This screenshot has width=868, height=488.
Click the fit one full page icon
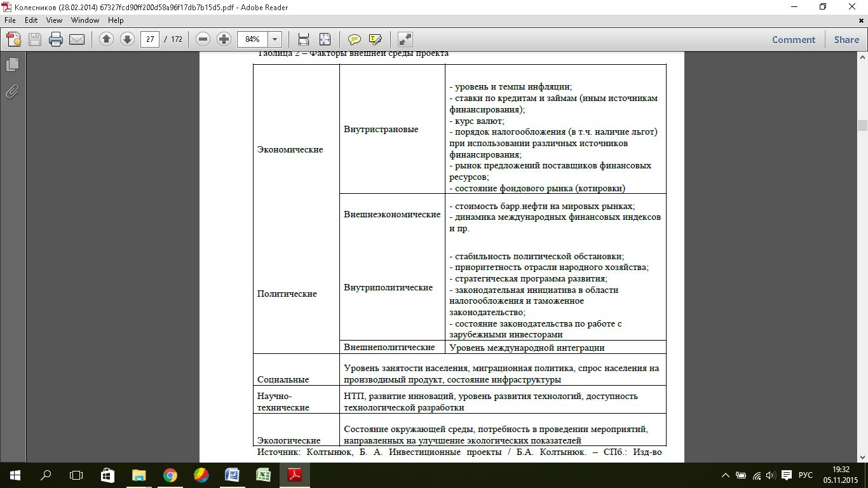(x=325, y=39)
